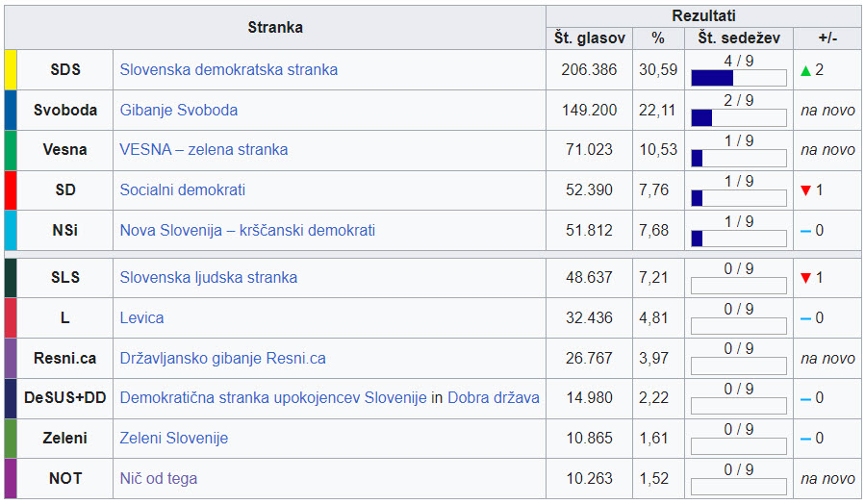The height and width of the screenshot is (504, 865).
Task: Click the purple NOT party color swatch
Action: point(11,478)
